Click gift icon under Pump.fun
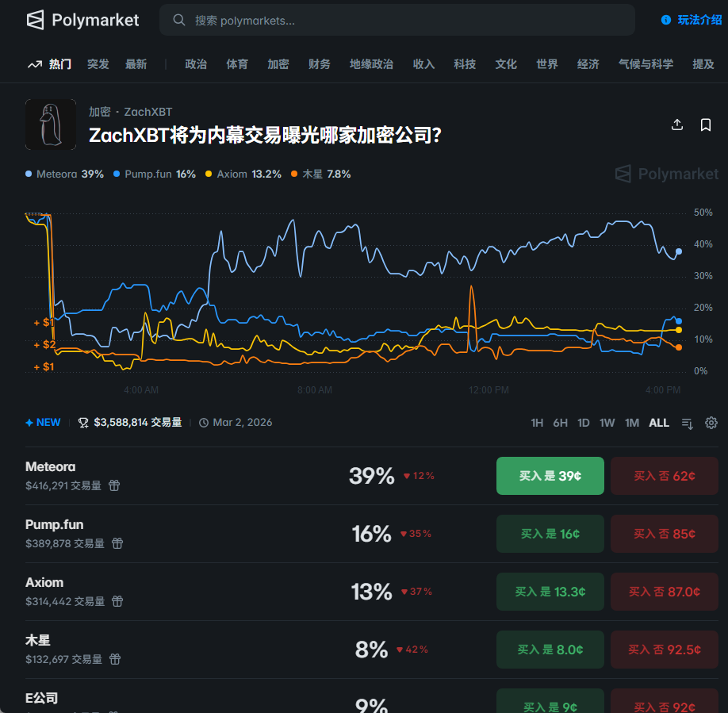The height and width of the screenshot is (713, 728). pos(117,543)
